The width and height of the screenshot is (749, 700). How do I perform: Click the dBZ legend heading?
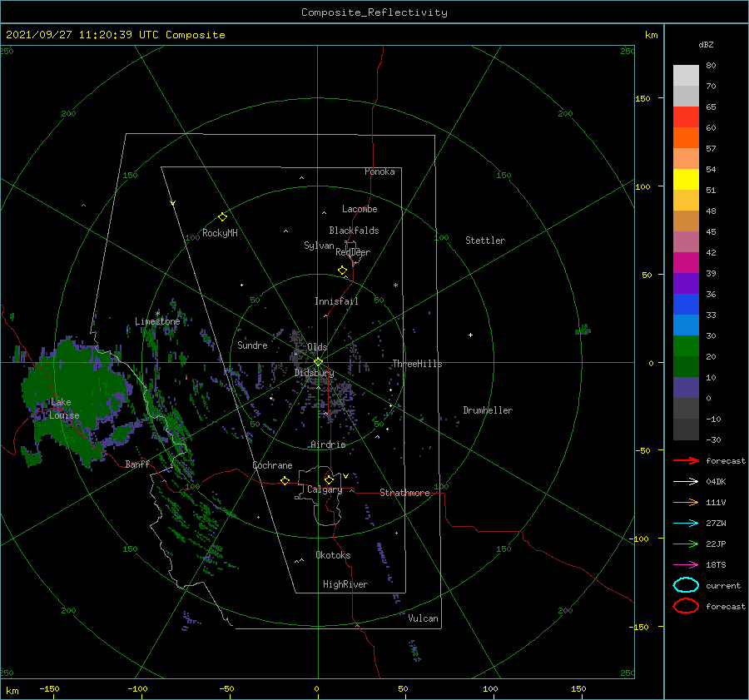point(706,44)
